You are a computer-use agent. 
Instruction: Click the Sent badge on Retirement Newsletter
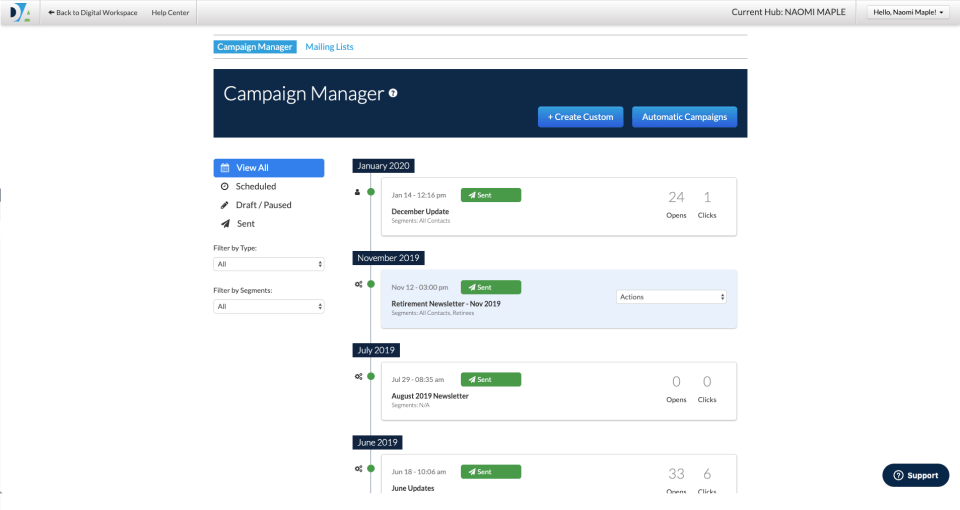[x=491, y=287]
